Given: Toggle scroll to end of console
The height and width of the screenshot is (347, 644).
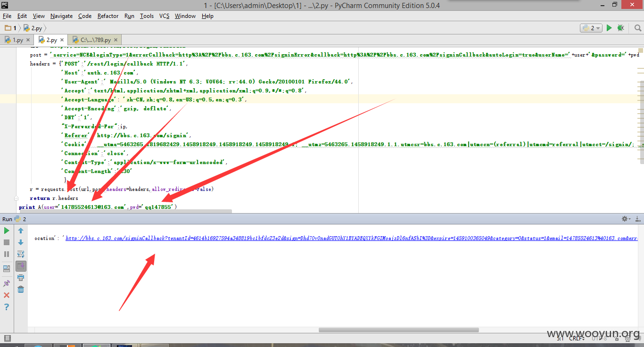Looking at the screenshot, I should pos(21,266).
